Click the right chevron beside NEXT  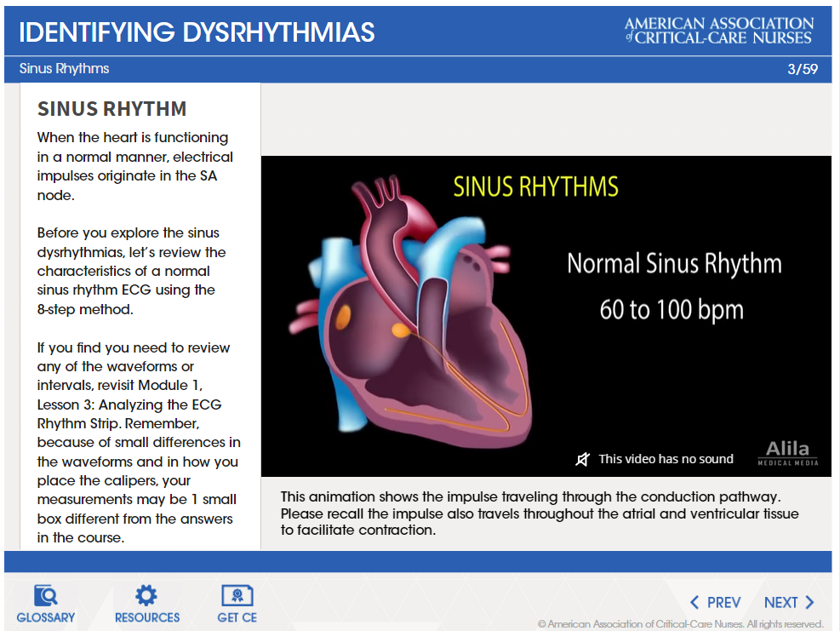point(809,603)
